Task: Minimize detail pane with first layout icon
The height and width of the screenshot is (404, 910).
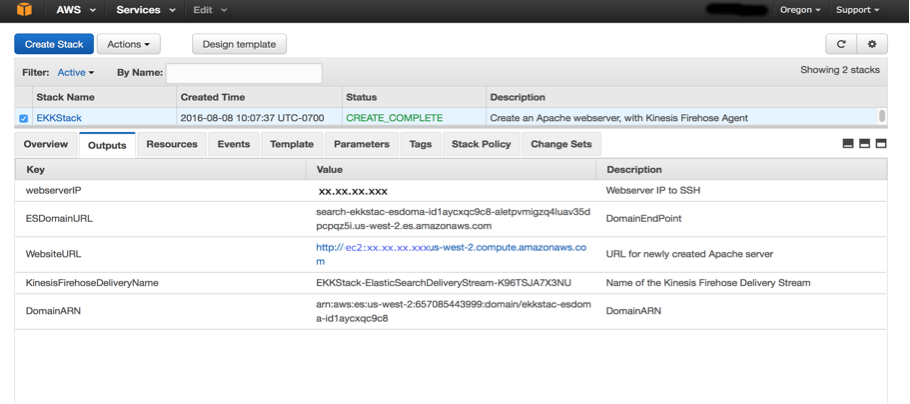Action: pos(848,143)
